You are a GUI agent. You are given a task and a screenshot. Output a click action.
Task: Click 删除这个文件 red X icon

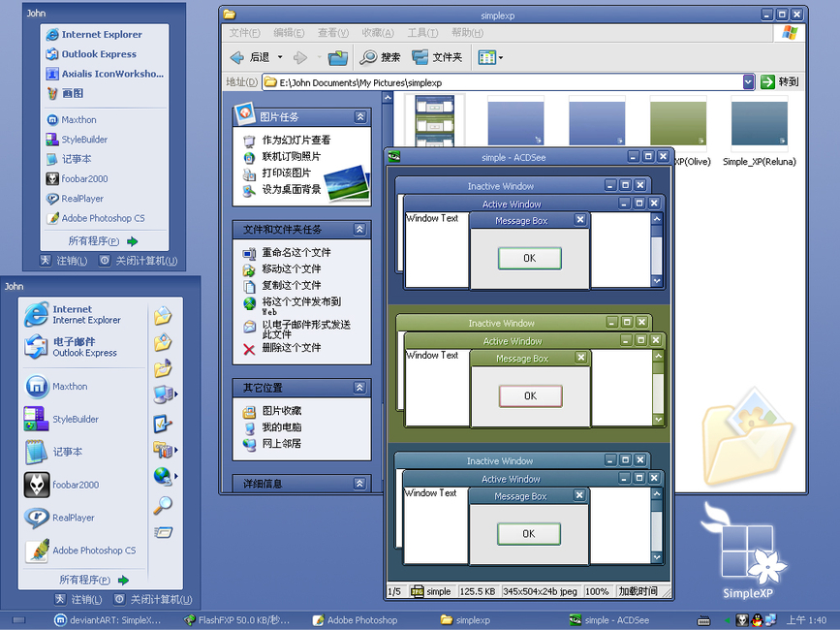(x=249, y=349)
